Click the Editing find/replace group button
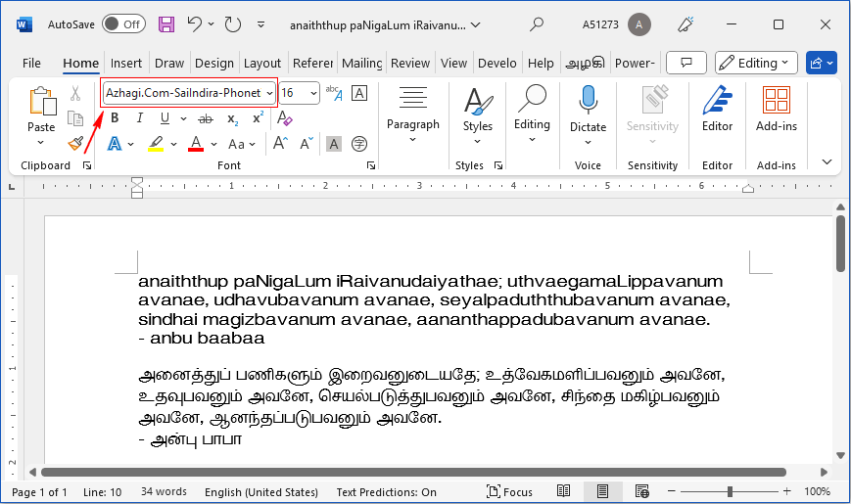This screenshot has width=851, height=504. click(x=532, y=114)
